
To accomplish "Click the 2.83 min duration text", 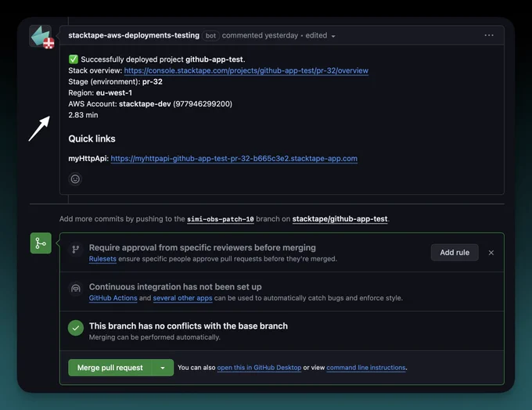I will [83, 115].
